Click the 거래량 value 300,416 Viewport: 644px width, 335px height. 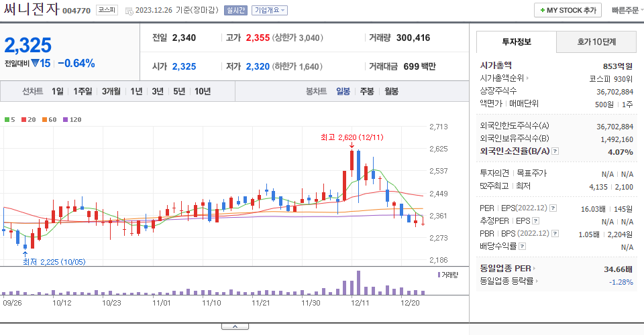click(x=413, y=38)
